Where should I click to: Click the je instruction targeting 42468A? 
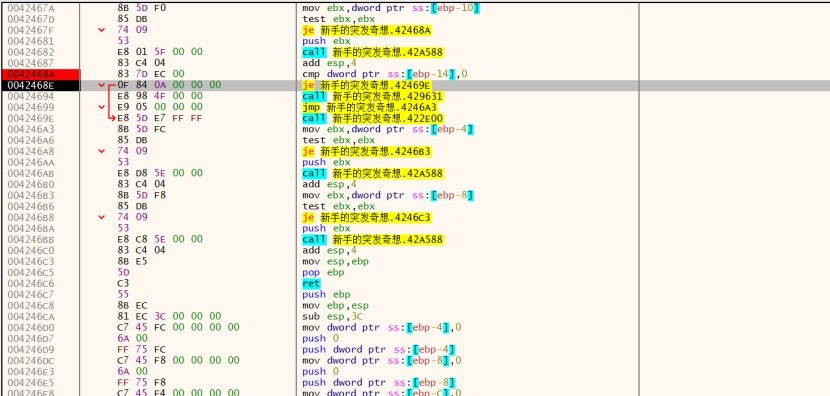[366, 30]
